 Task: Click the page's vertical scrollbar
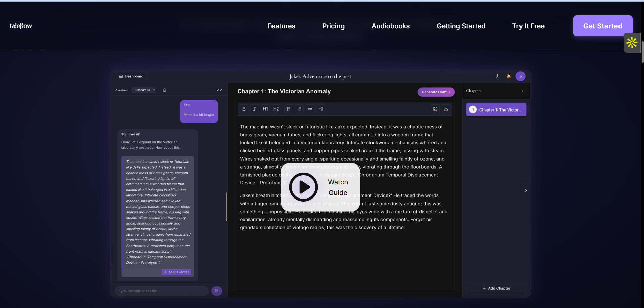click(x=642, y=52)
